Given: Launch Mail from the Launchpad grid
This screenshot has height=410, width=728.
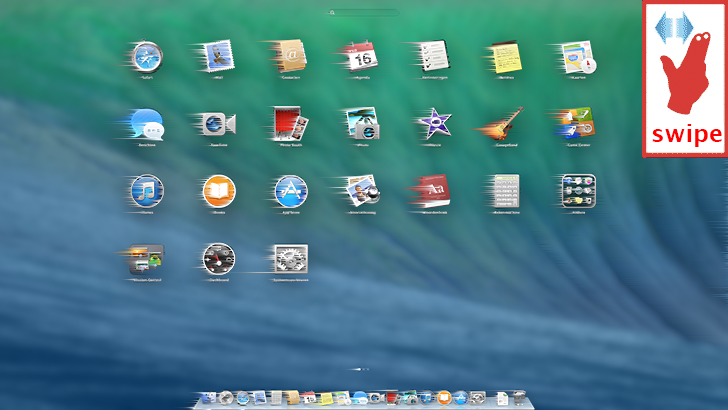Looking at the screenshot, I should [218, 56].
